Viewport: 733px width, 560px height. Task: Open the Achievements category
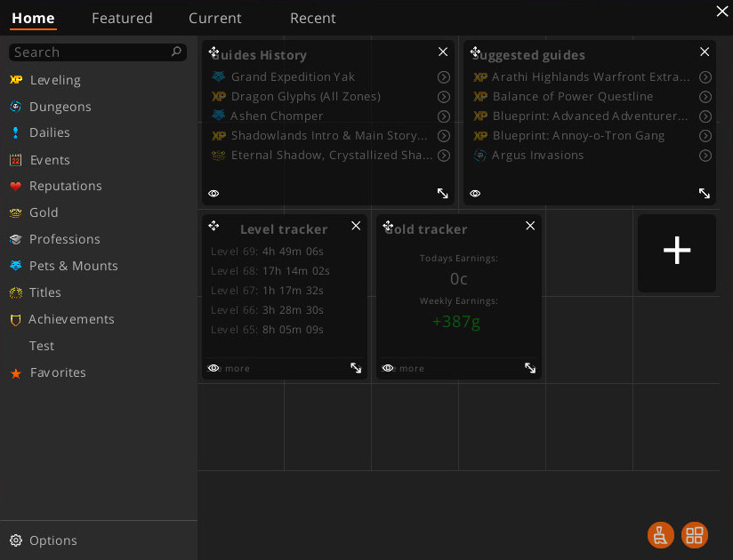point(61,319)
